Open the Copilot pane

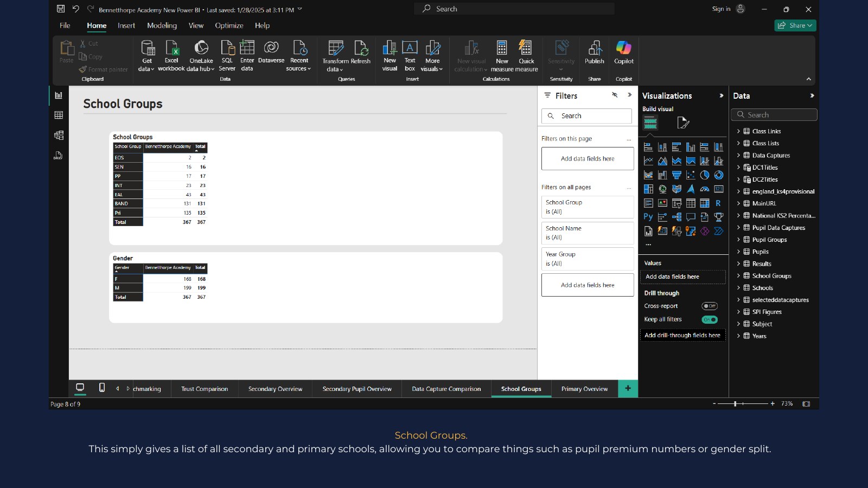(624, 53)
